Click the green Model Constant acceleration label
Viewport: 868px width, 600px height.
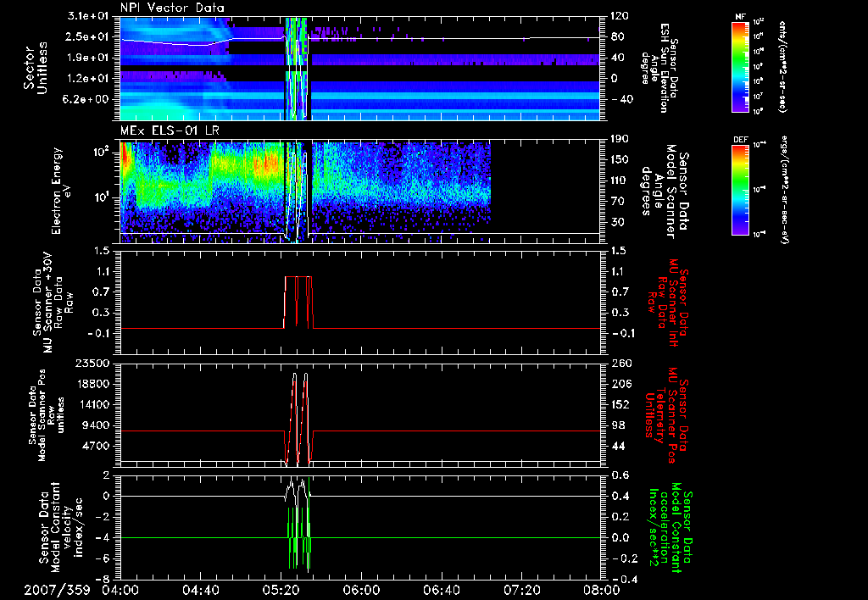click(x=671, y=527)
